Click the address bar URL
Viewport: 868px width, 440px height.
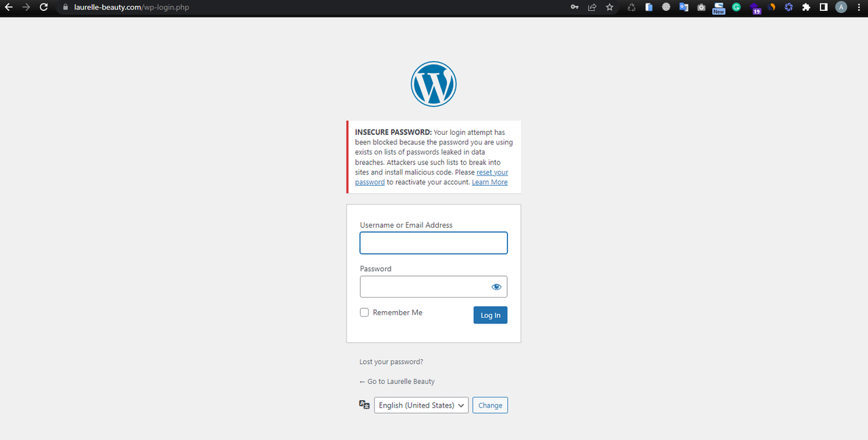(x=131, y=7)
